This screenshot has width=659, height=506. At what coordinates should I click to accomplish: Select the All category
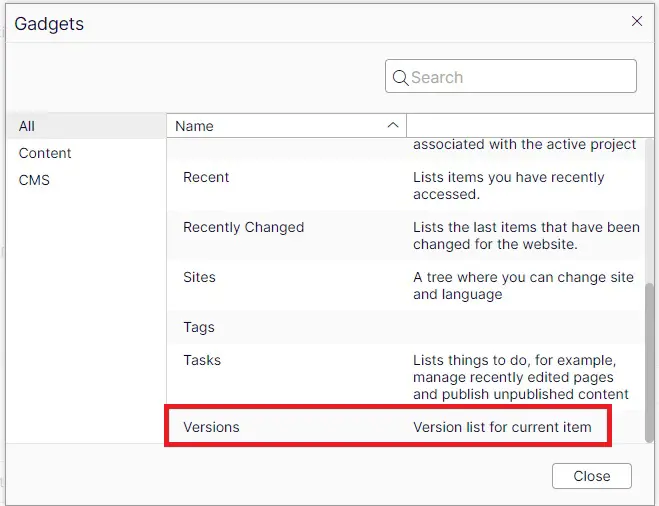tap(27, 126)
